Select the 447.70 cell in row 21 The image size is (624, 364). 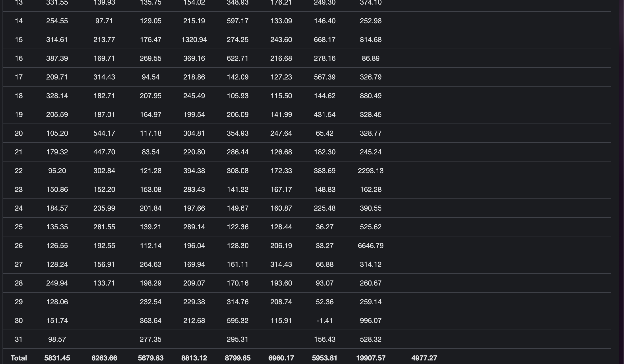click(104, 152)
